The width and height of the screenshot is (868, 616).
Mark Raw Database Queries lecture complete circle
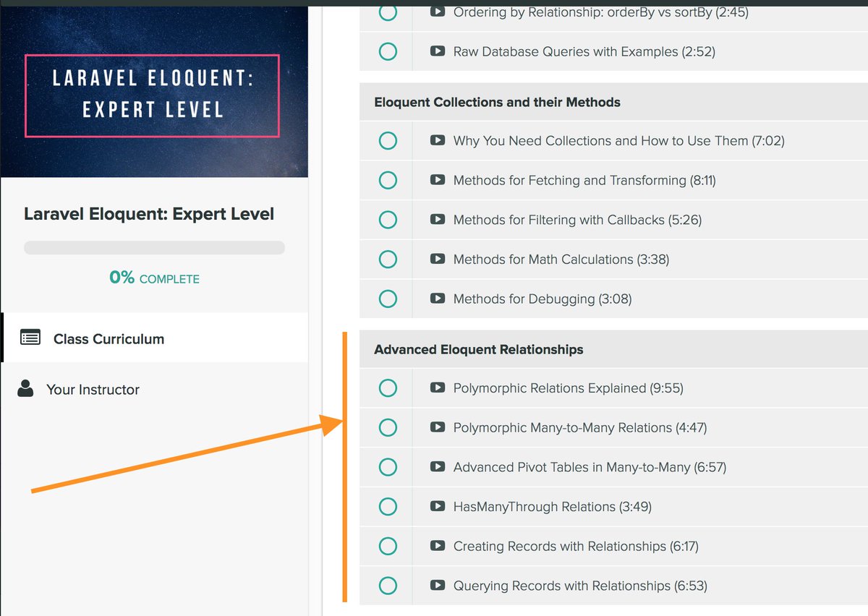point(388,51)
